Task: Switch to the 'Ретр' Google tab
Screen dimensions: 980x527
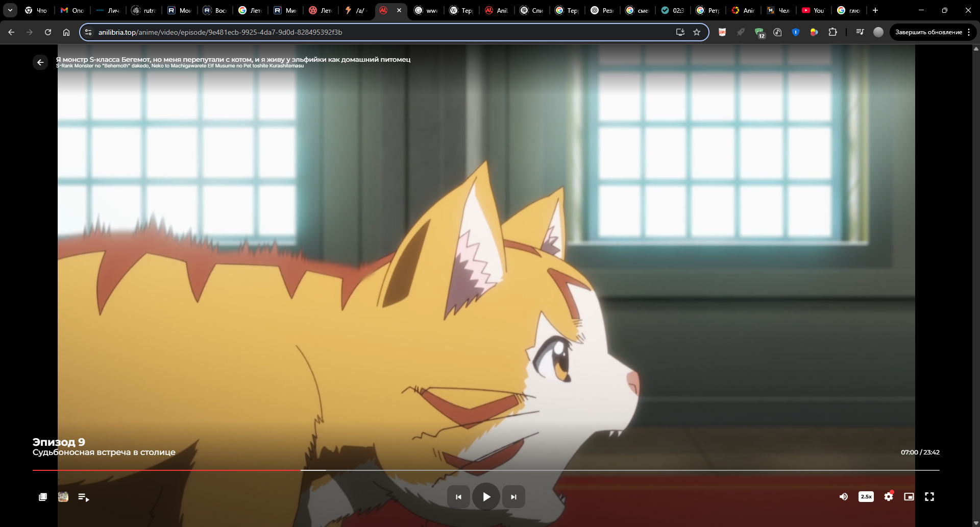Action: pyautogui.click(x=708, y=10)
